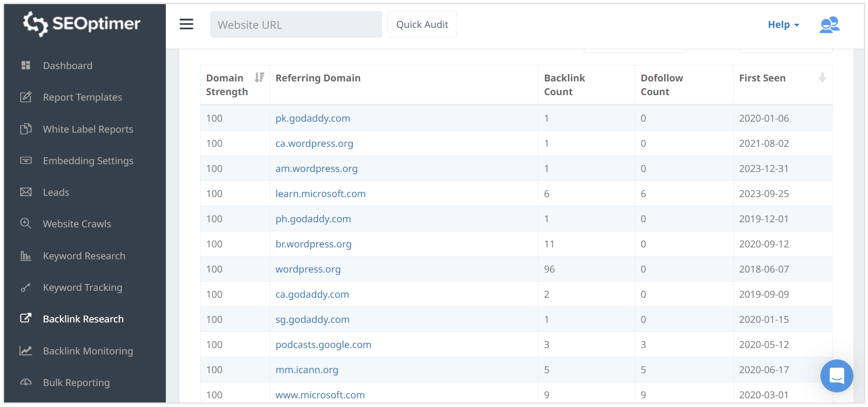
Task: Click the Website Crawls magnifier icon
Action: [x=26, y=224]
